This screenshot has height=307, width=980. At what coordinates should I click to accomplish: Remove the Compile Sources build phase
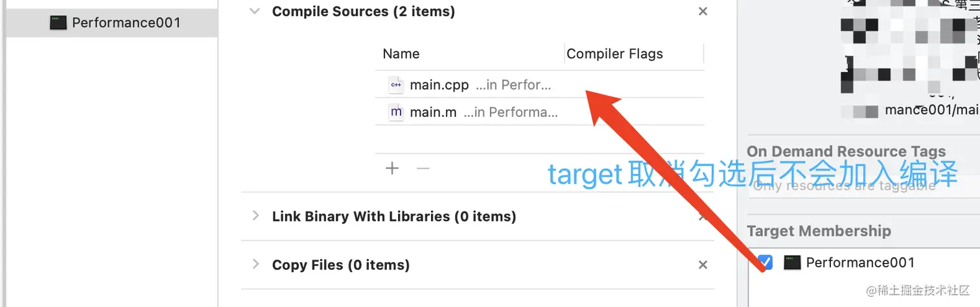tap(703, 11)
